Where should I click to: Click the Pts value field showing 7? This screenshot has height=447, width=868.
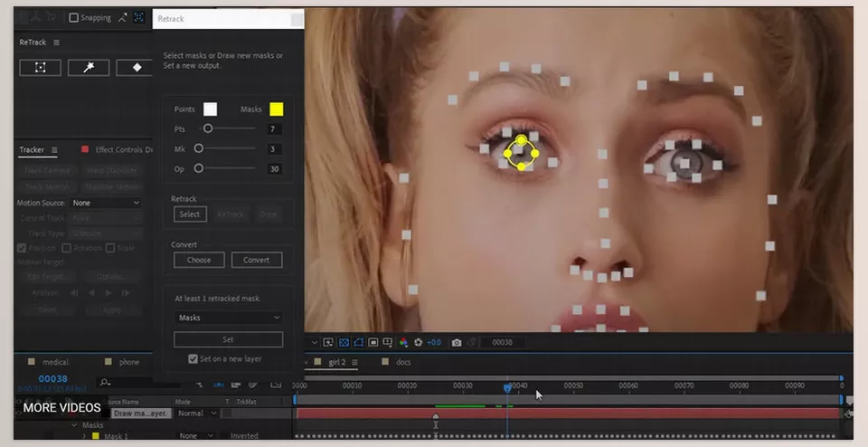click(x=273, y=129)
